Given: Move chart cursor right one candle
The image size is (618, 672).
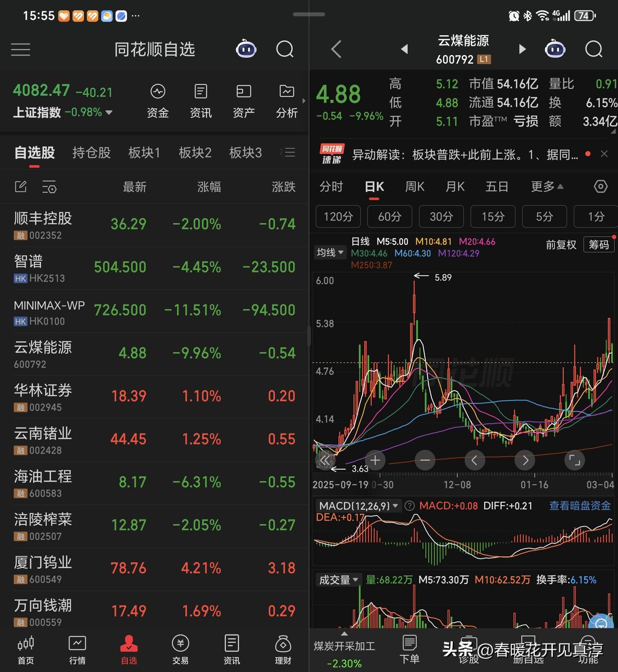Looking at the screenshot, I should [x=525, y=460].
